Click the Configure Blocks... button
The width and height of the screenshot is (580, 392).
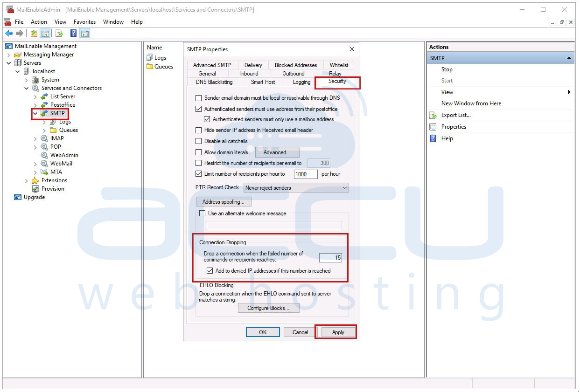pyautogui.click(x=268, y=308)
